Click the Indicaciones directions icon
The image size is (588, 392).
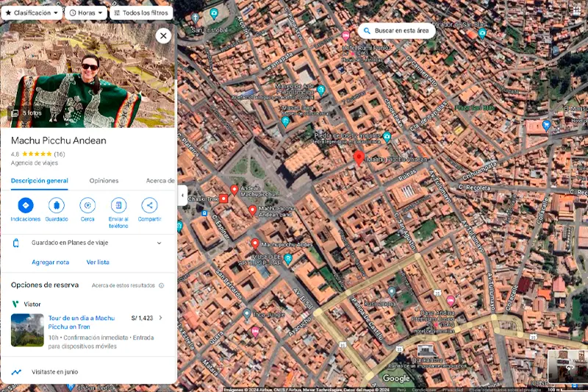[x=26, y=206]
